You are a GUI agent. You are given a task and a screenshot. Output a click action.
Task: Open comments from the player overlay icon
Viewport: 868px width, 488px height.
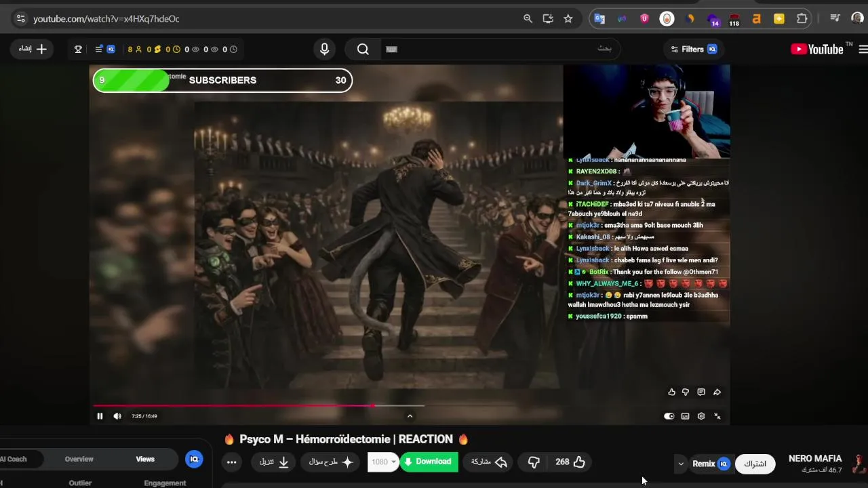[x=701, y=392]
